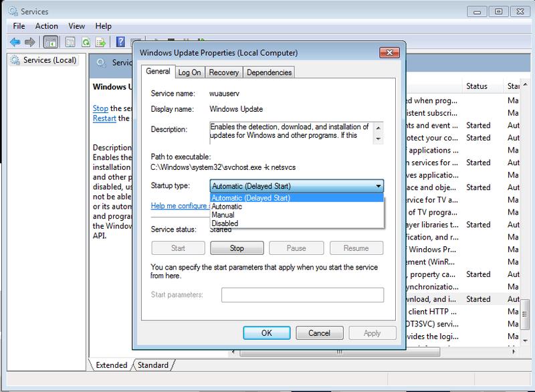Switch to the Dependencies tab
This screenshot has height=392, width=535.
pyautogui.click(x=269, y=72)
